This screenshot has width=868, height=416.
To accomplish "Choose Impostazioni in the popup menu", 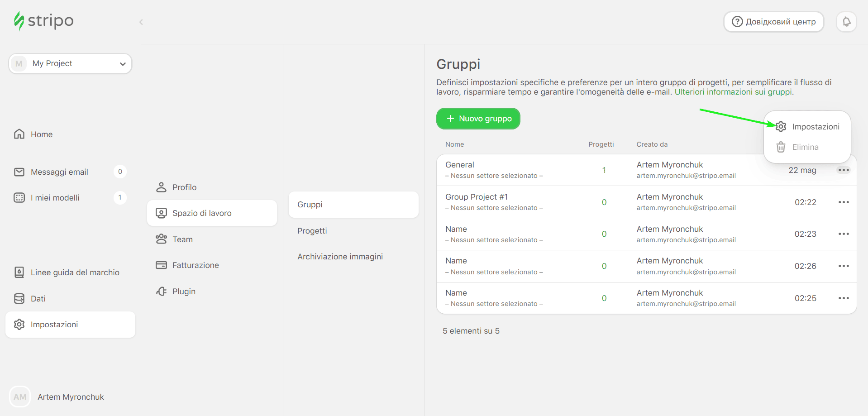I will pos(815,127).
